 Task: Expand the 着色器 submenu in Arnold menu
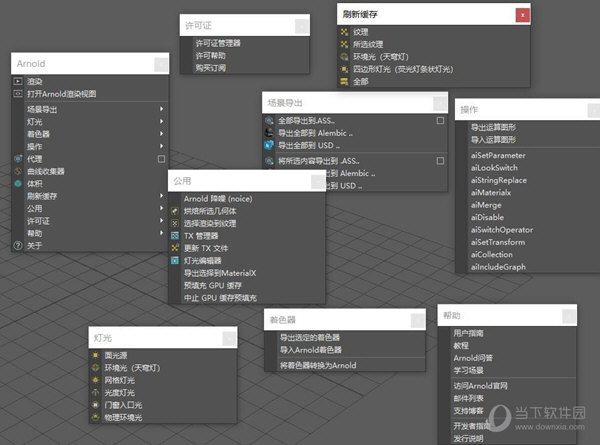tap(162, 133)
